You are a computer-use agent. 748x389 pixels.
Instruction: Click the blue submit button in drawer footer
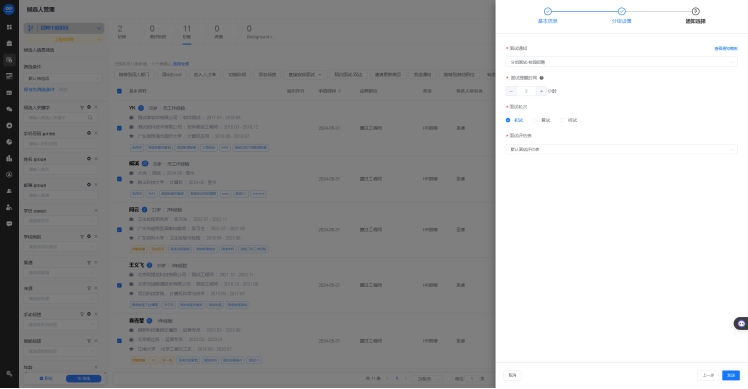tap(730, 375)
